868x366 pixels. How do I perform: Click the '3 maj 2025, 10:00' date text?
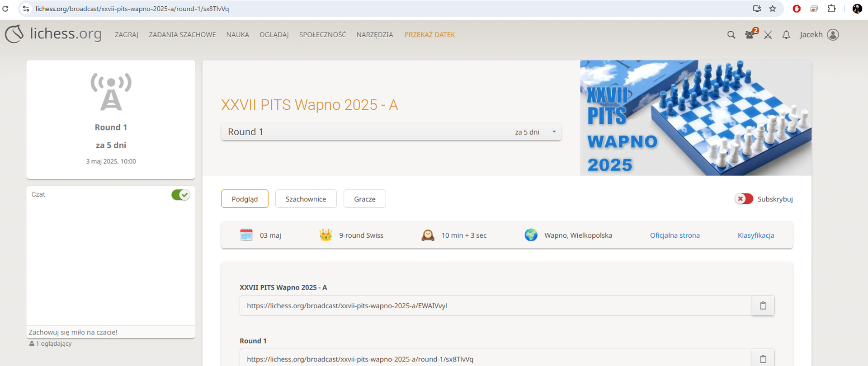111,161
